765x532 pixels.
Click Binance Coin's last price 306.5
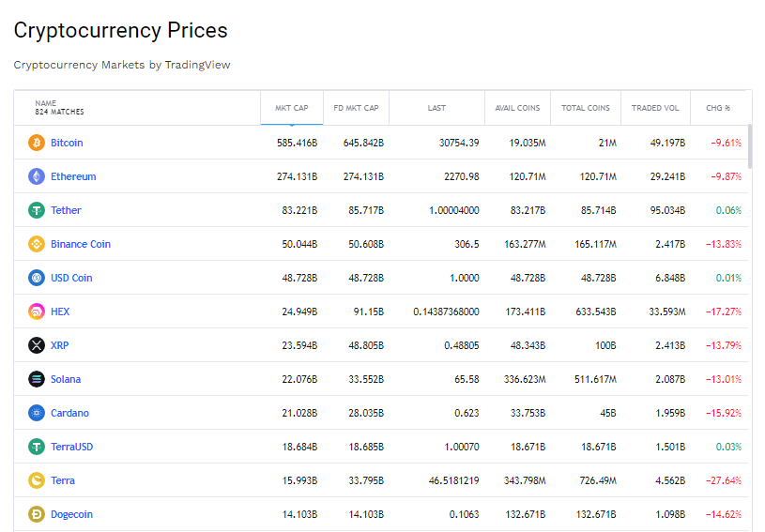click(x=467, y=244)
